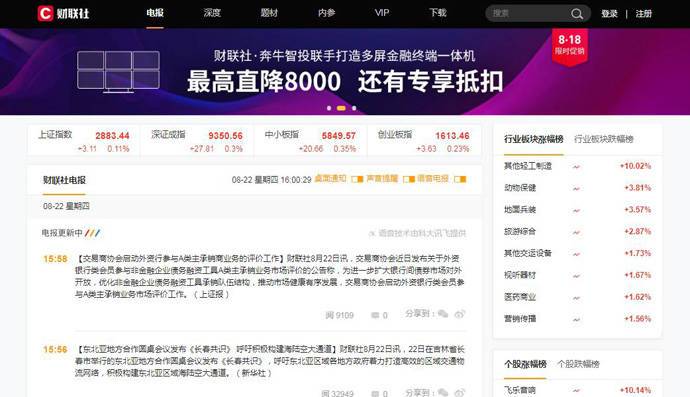The height and width of the screenshot is (397, 690).
Task: Switch to 行业板块涨幅榜 tab
Action: pyautogui.click(x=534, y=140)
